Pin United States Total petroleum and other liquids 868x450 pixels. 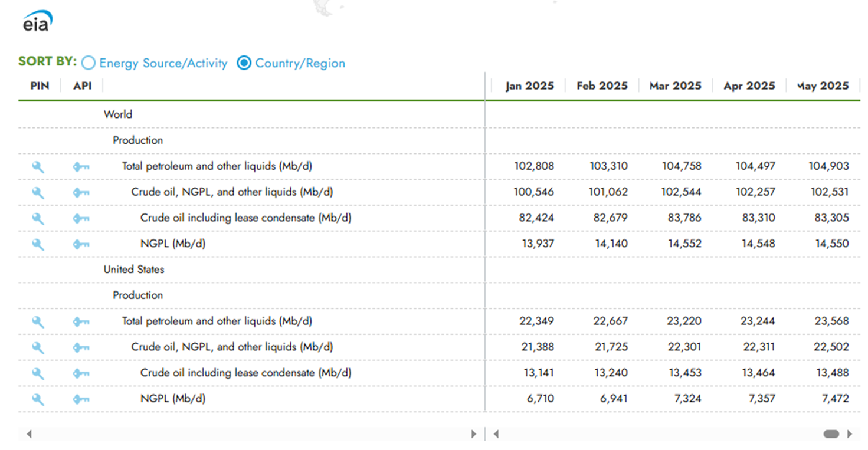(x=38, y=322)
